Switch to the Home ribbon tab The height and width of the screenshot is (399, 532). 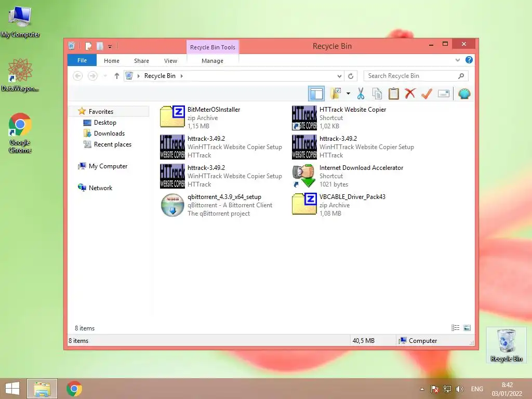tap(112, 61)
